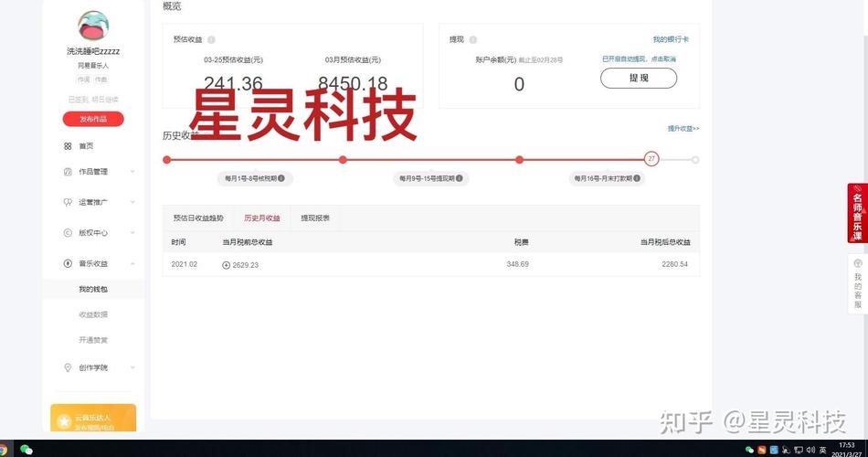Collapse the 音乐收益 submenu chevron
The height and width of the screenshot is (457, 868).
tap(132, 263)
